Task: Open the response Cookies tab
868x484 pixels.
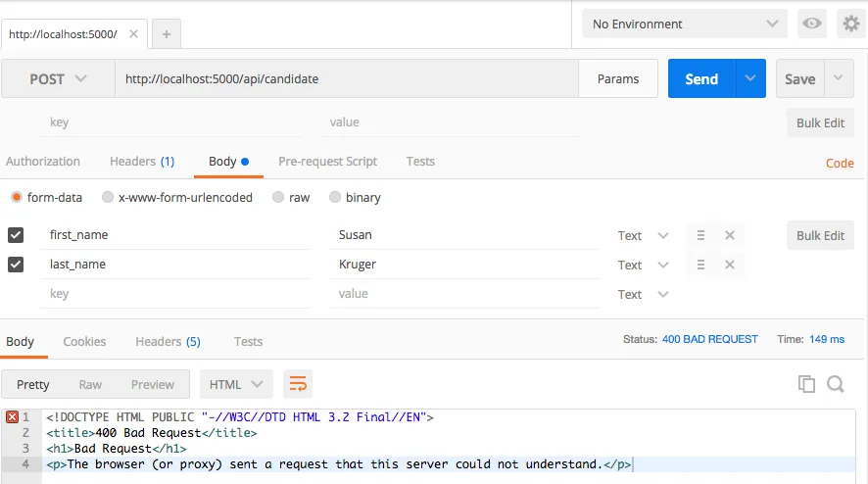Action: 84,342
